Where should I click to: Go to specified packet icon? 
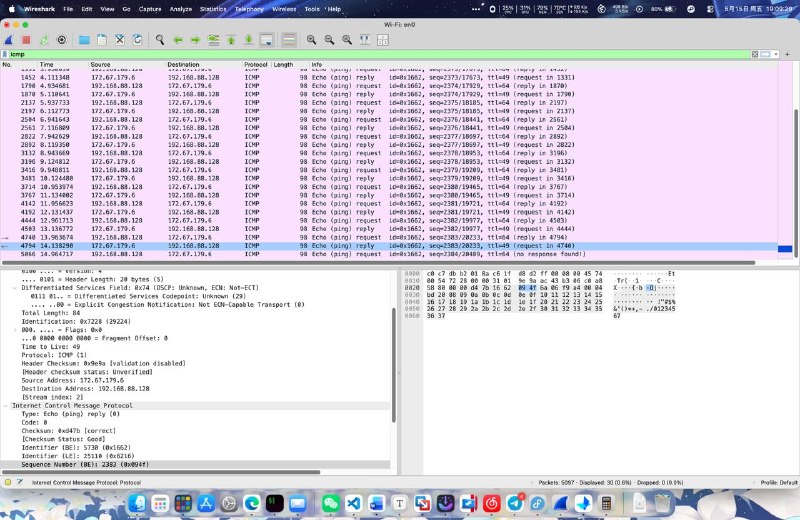click(x=213, y=40)
